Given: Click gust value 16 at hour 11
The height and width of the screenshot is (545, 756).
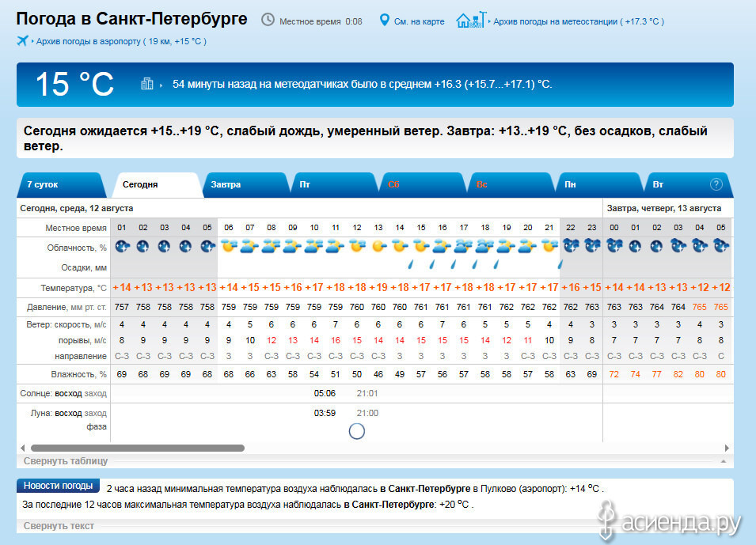Looking at the screenshot, I should [336, 340].
